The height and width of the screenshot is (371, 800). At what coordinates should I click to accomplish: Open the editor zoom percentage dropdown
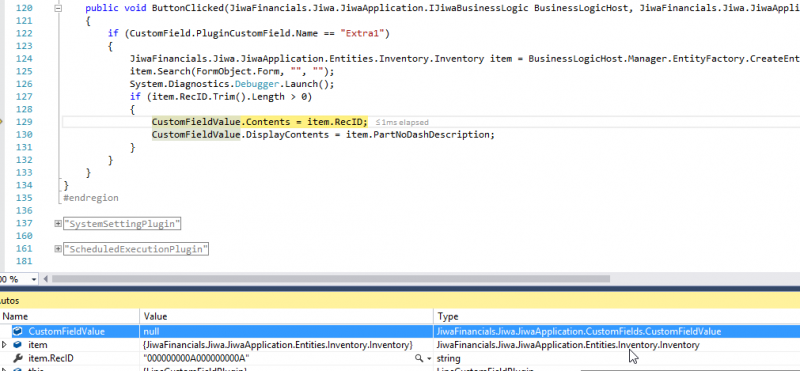click(34, 279)
